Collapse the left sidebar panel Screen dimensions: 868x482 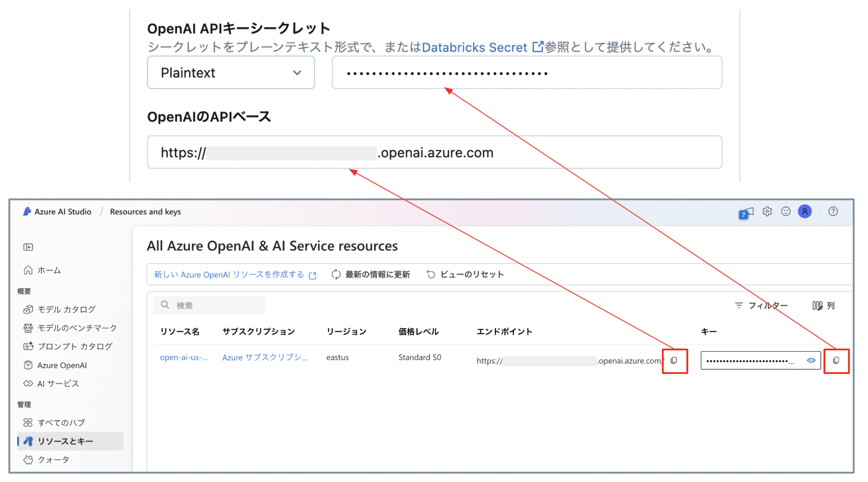pyautogui.click(x=28, y=247)
